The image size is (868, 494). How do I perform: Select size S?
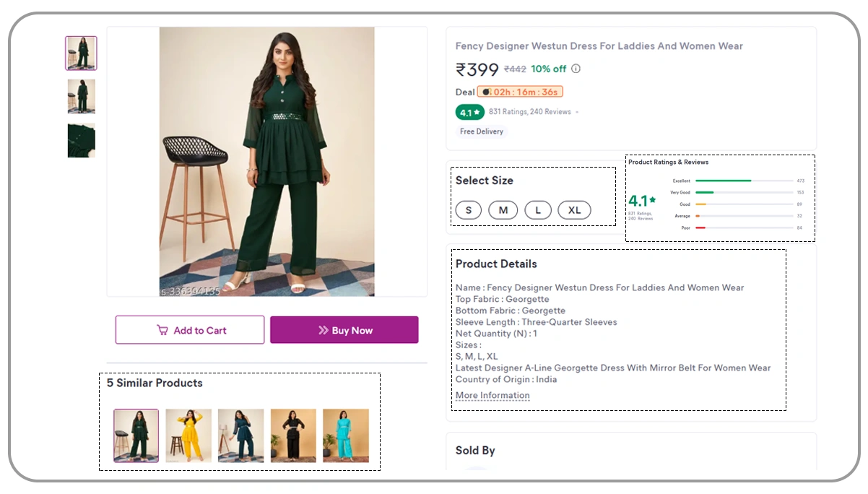click(x=468, y=209)
